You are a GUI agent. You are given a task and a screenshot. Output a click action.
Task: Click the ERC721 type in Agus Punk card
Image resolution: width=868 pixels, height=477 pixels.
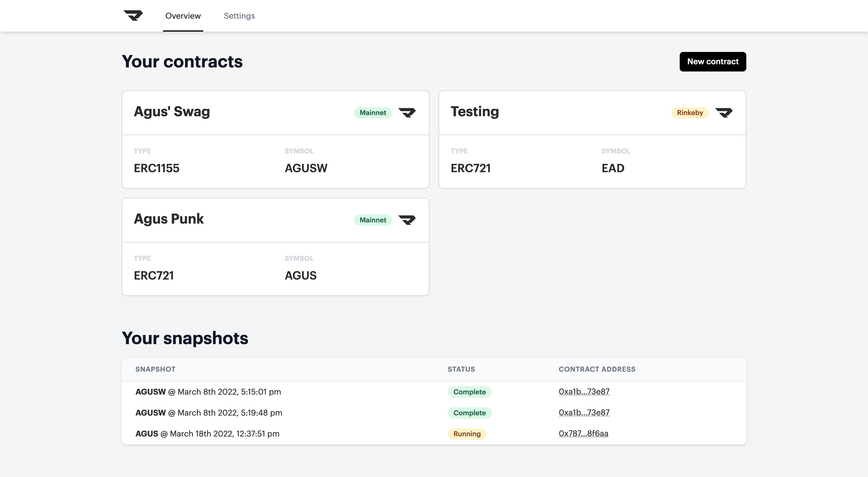[154, 276]
